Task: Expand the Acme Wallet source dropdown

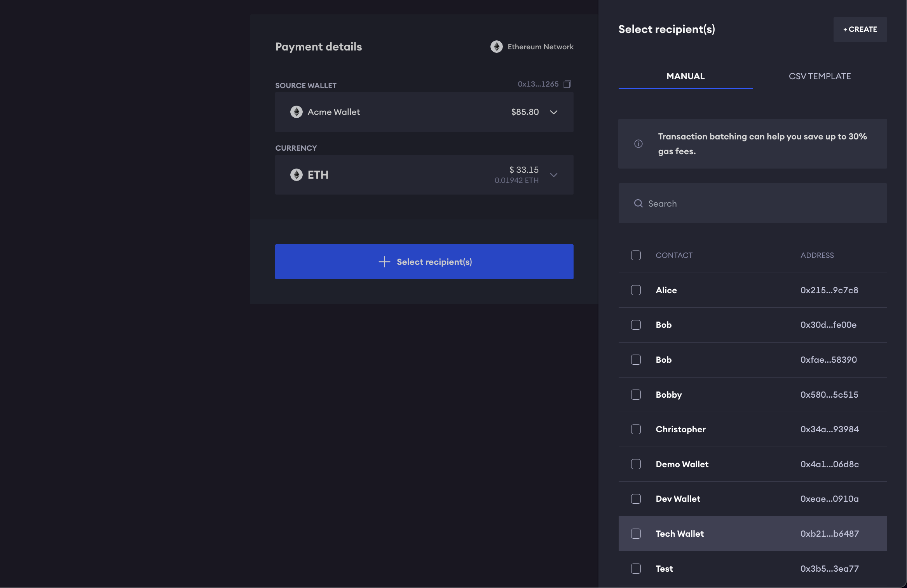Action: pyautogui.click(x=553, y=112)
